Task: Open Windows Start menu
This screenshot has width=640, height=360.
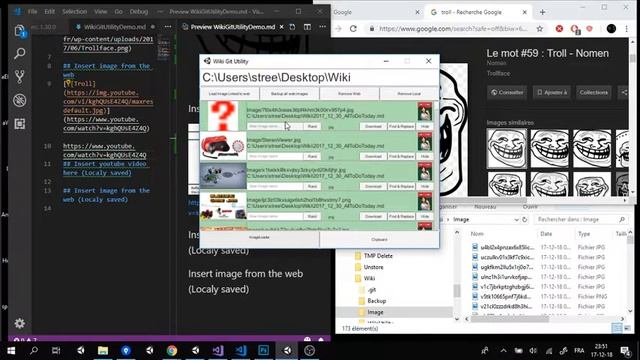Action: coord(11,350)
